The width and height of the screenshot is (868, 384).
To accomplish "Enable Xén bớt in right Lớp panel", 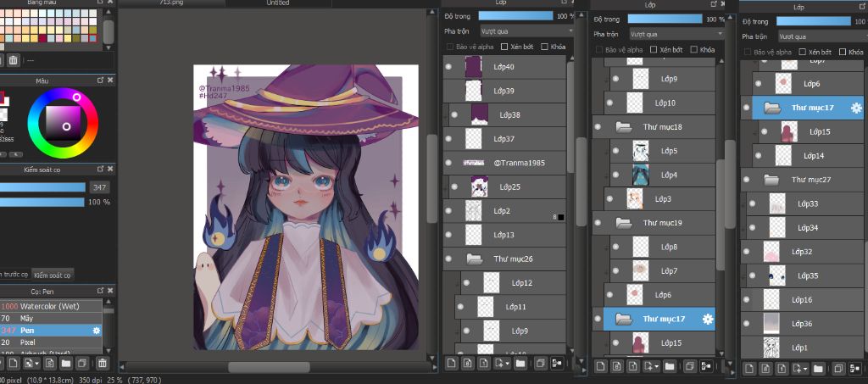I will [803, 52].
